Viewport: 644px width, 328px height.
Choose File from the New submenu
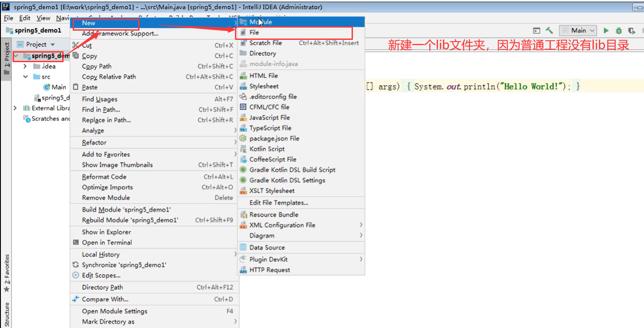coord(301,32)
